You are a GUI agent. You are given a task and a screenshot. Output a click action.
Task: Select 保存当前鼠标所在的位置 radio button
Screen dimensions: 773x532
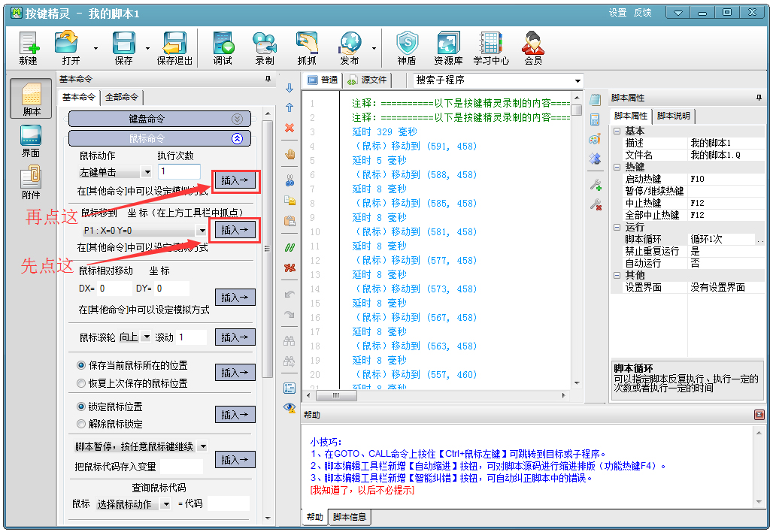click(81, 365)
